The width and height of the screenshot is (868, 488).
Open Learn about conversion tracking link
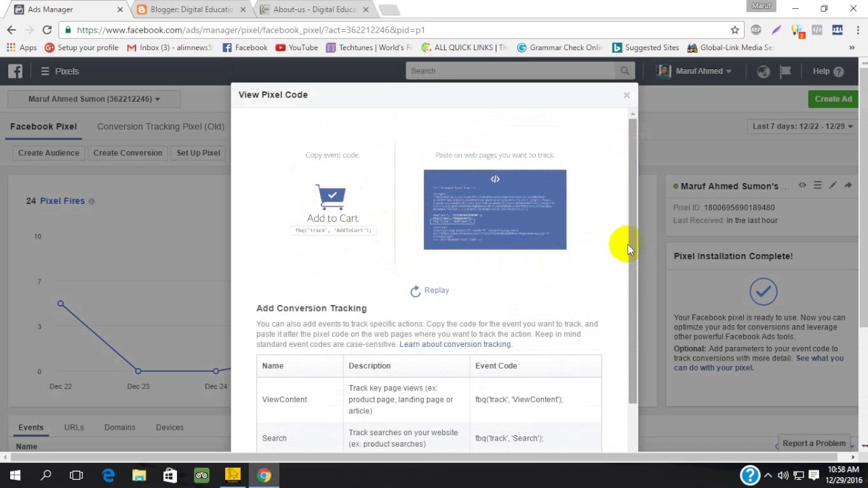[x=455, y=344]
